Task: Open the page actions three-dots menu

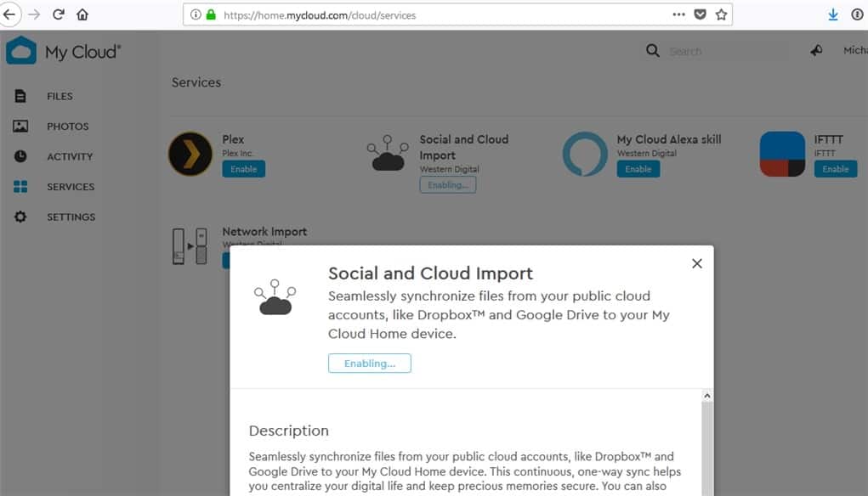Action: 678,15
